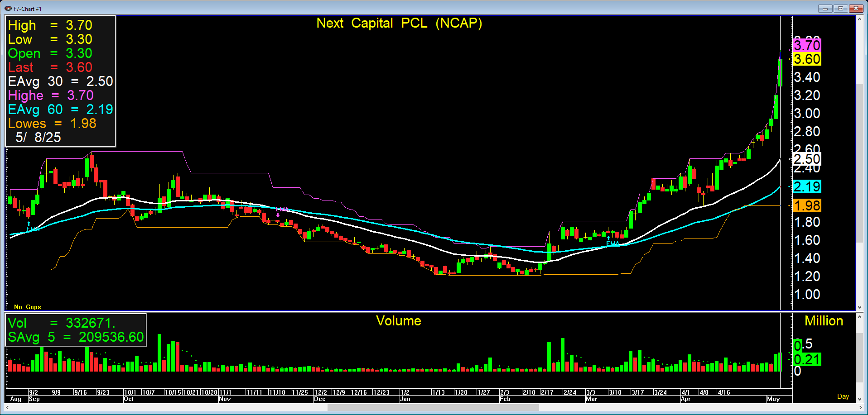The width and height of the screenshot is (868, 415).
Task: Click the 'Mar' month label on time axis
Action: click(x=592, y=399)
